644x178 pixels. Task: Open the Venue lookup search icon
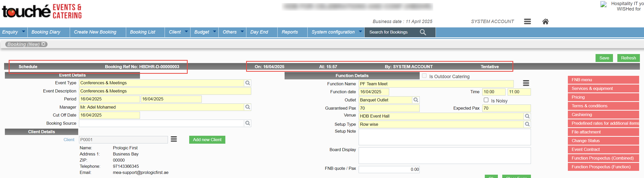[527, 116]
